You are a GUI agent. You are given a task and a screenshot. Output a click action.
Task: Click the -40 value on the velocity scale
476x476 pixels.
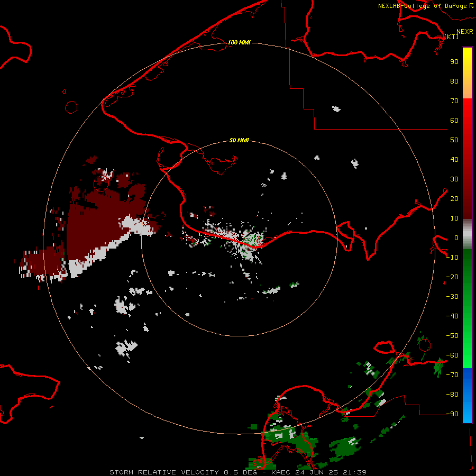tap(452, 316)
